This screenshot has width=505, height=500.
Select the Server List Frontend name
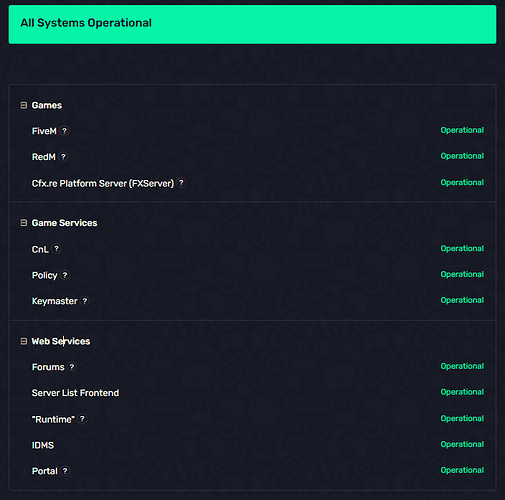[75, 393]
